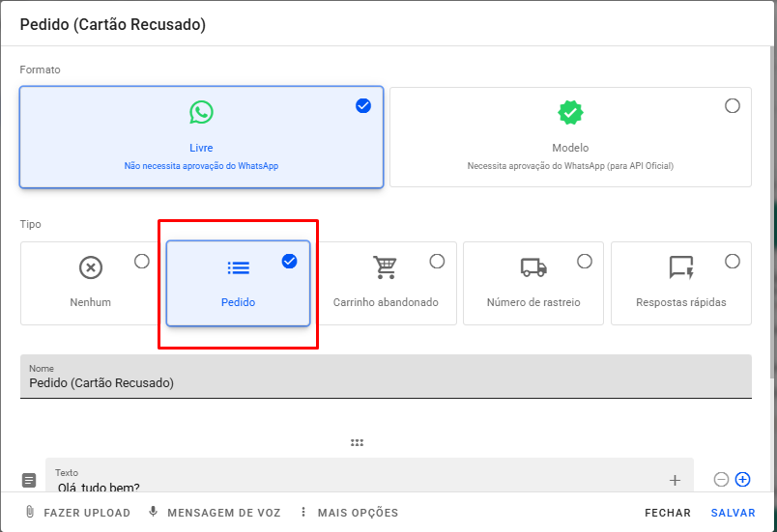Click the list icon in Pedido card

pos(238,267)
